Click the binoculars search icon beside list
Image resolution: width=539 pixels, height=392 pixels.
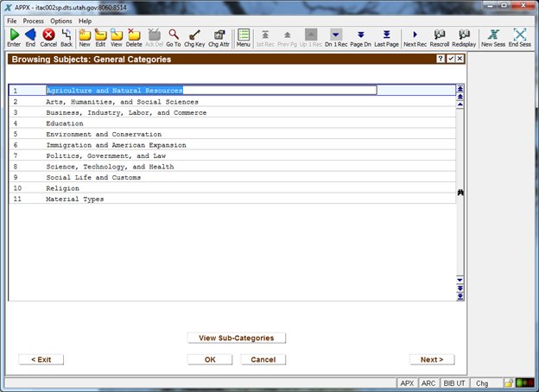(460, 193)
